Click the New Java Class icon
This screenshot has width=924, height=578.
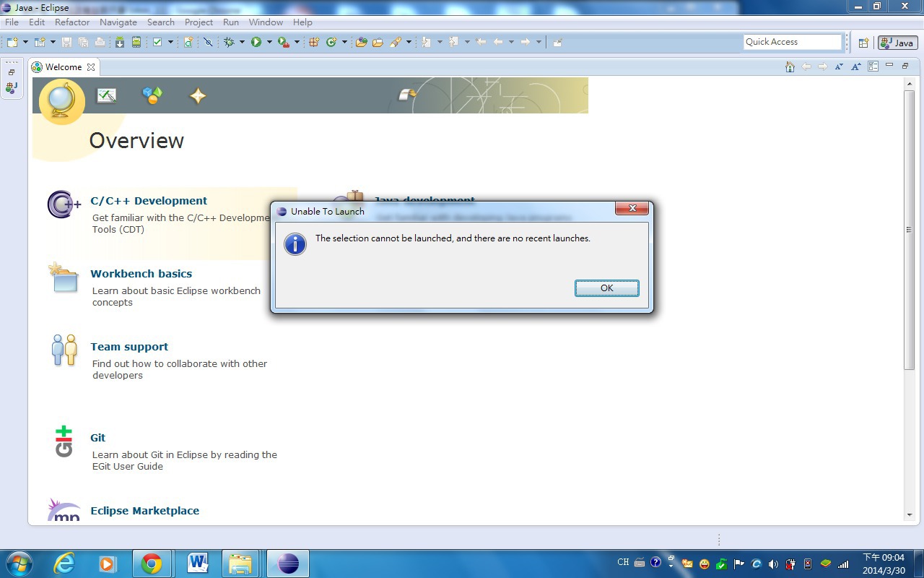click(331, 42)
